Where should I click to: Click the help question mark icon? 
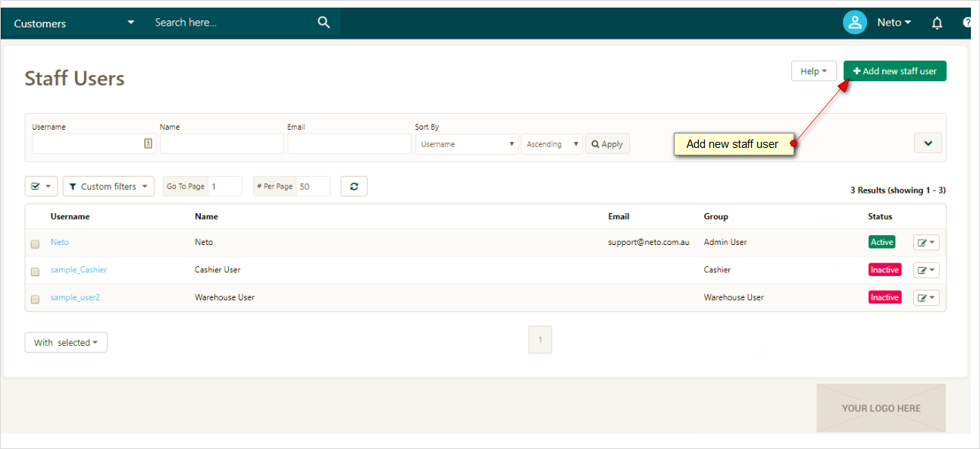coord(966,23)
